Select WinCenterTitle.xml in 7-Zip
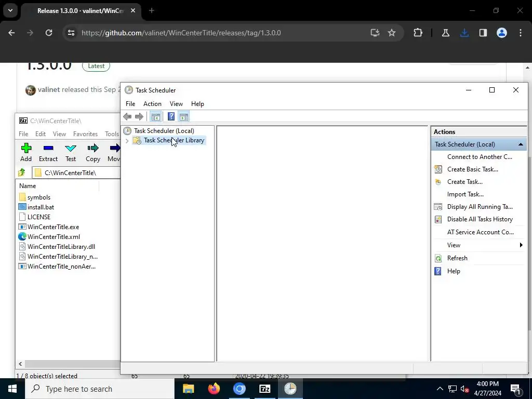 (54, 237)
